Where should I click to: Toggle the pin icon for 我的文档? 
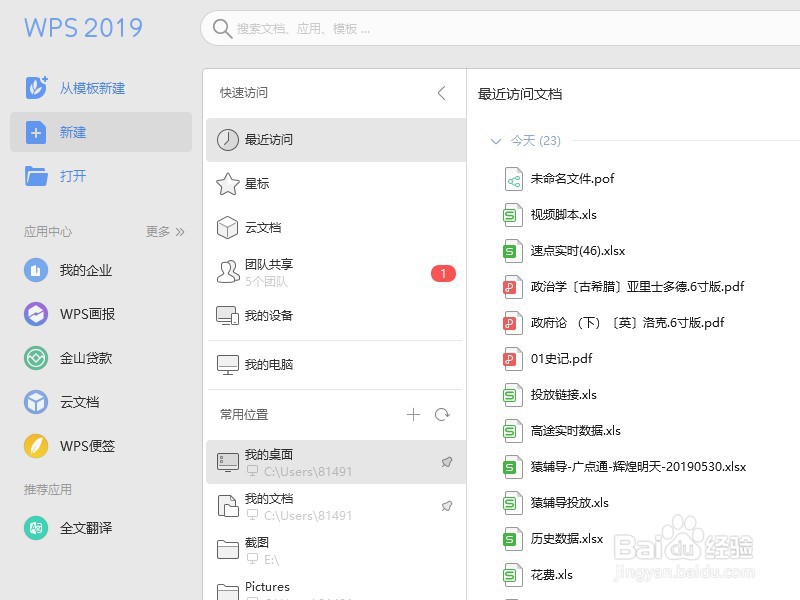[446, 506]
